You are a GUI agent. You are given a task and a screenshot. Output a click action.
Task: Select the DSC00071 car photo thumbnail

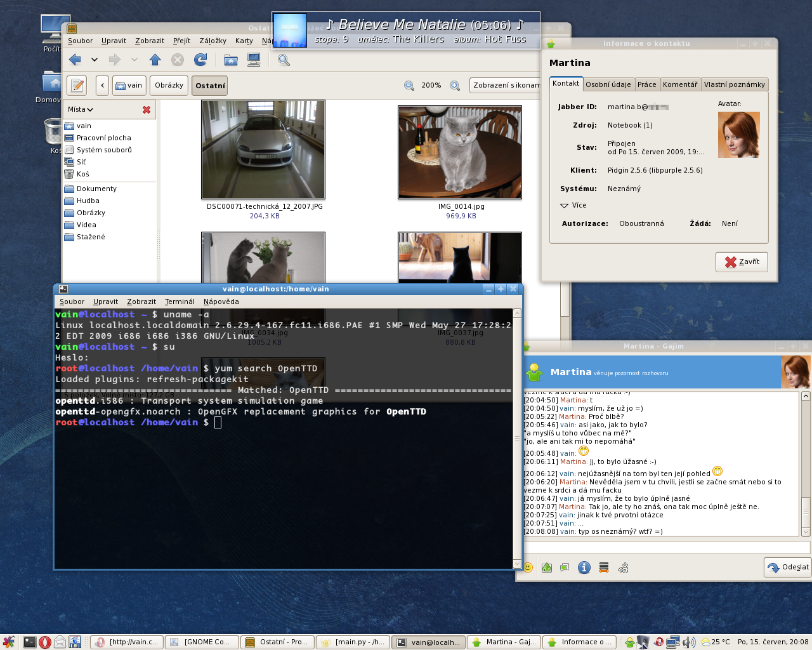263,150
